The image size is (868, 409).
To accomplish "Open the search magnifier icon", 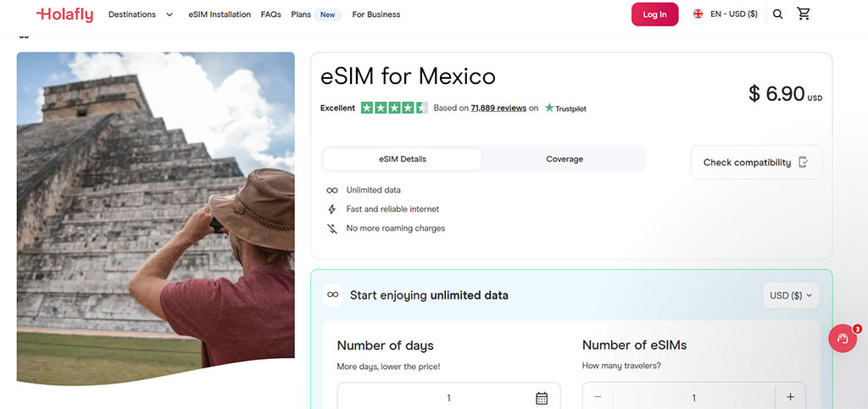I will [x=778, y=14].
